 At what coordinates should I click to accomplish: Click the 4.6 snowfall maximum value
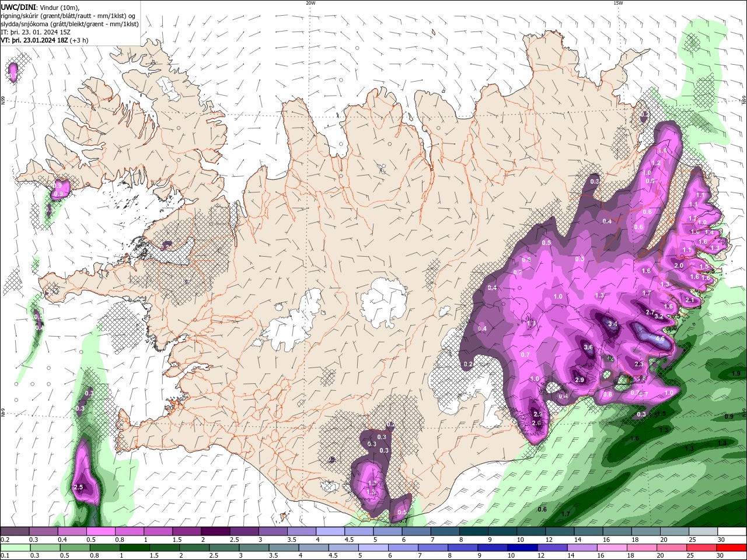tap(660, 338)
